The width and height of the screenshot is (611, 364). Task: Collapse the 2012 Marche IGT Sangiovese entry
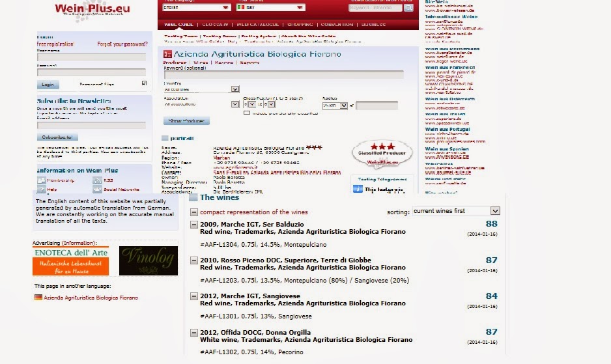(x=193, y=296)
